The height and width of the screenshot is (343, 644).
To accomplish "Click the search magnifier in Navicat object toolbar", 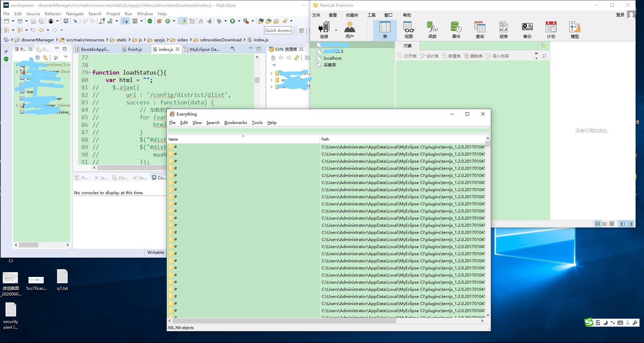I will [x=544, y=56].
